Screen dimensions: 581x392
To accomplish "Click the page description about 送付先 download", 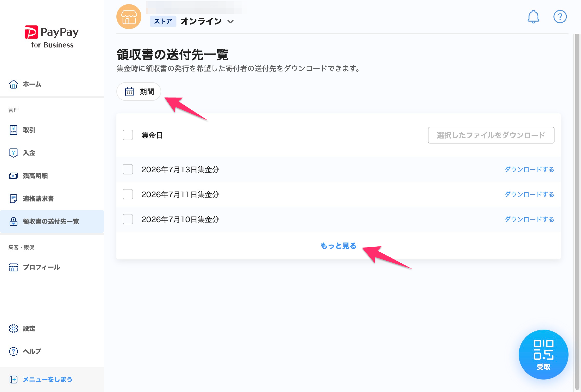I will coord(238,69).
